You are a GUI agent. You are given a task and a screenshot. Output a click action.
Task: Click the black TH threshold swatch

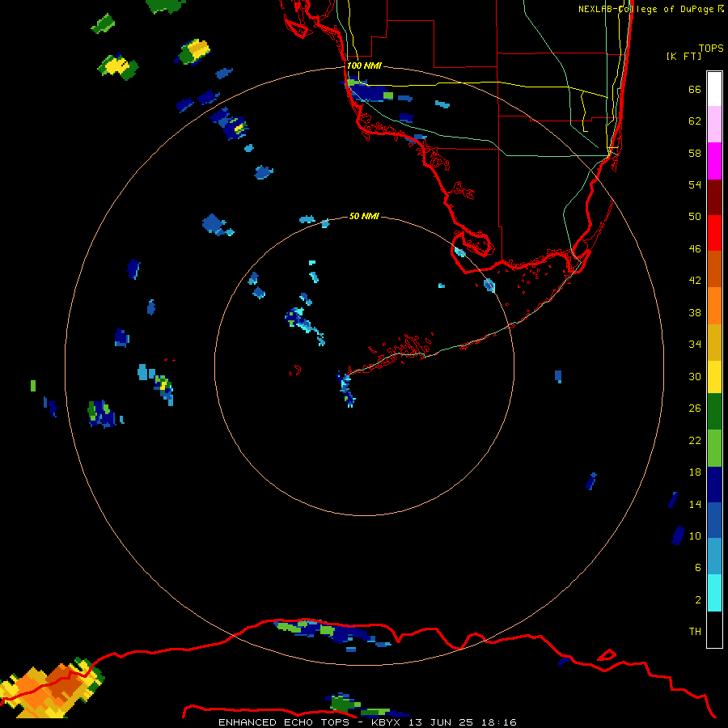[x=714, y=629]
